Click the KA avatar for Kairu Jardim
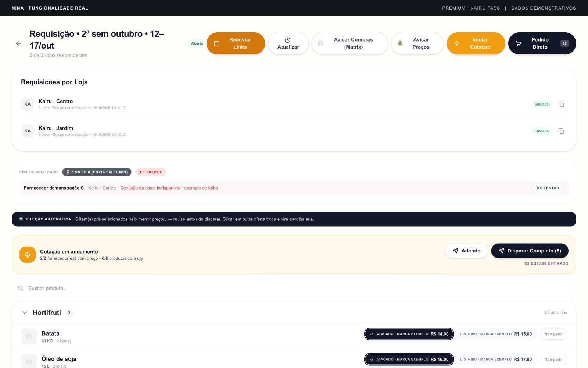The image size is (588, 368). pyautogui.click(x=28, y=131)
